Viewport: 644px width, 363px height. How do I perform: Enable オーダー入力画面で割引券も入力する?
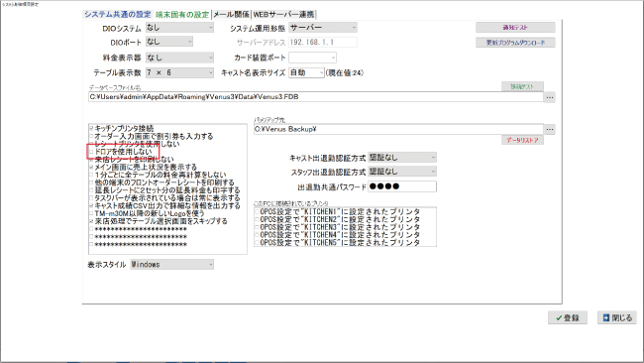91,136
